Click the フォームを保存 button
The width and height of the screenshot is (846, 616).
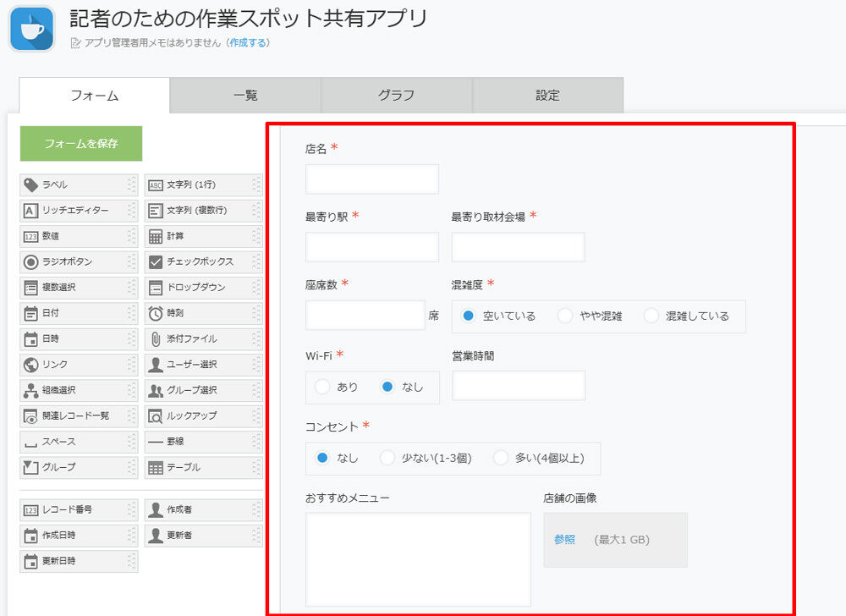(81, 144)
